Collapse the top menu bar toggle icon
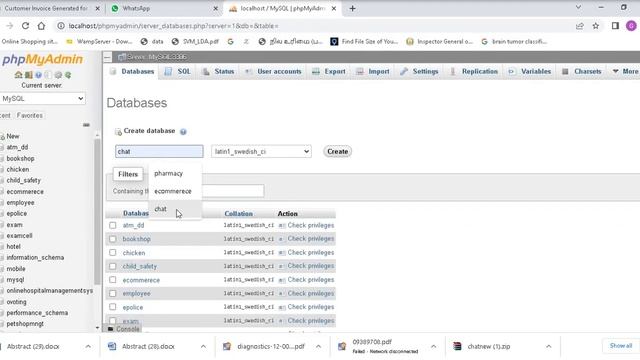This screenshot has width=640, height=360. (107, 57)
